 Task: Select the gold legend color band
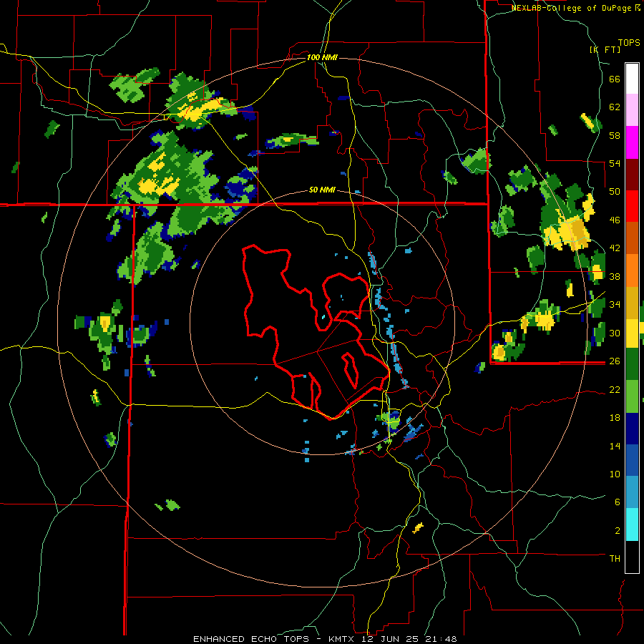pos(632,303)
